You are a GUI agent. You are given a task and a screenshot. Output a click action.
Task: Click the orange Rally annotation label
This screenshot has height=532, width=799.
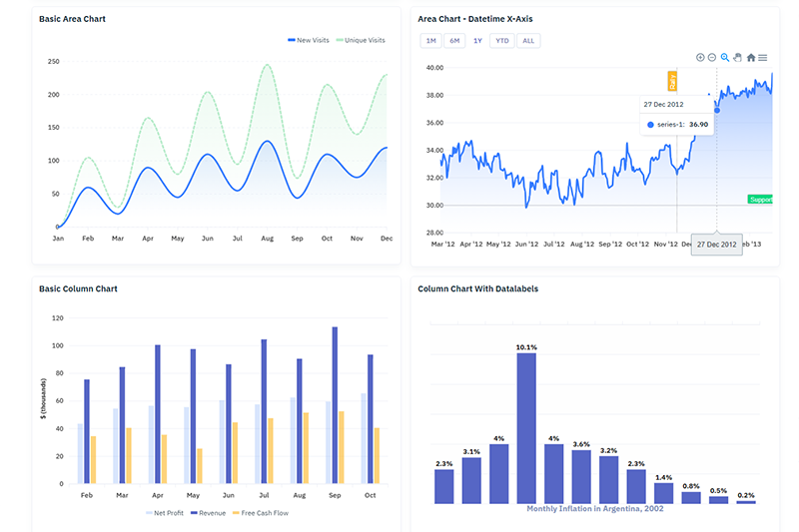tap(672, 82)
